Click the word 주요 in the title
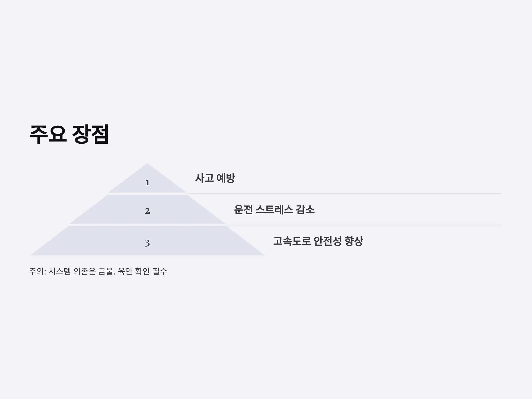Image resolution: width=532 pixels, height=399 pixels. tap(48, 134)
